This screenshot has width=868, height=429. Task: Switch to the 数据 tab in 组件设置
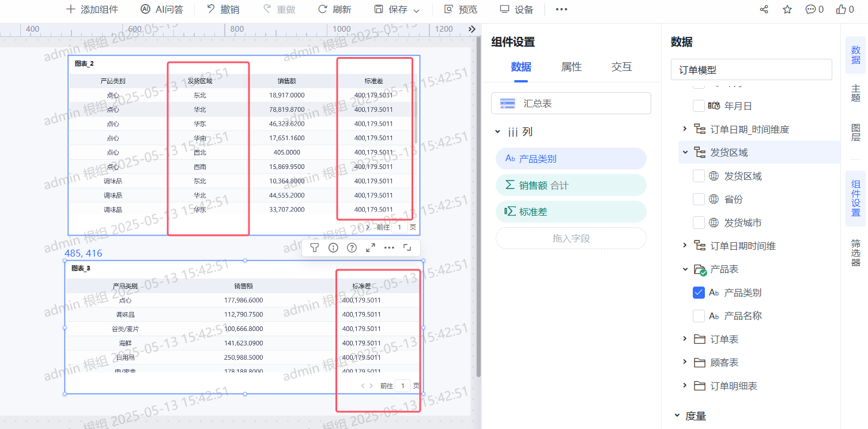[x=521, y=67]
